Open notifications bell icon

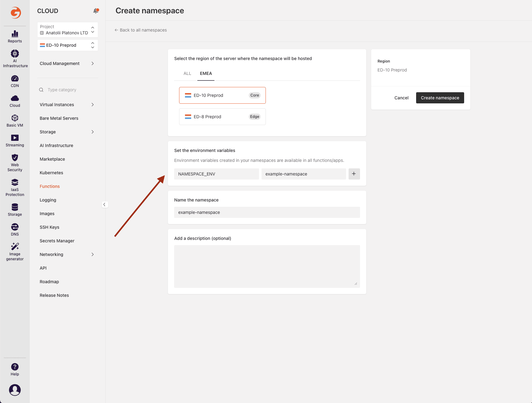pos(96,11)
